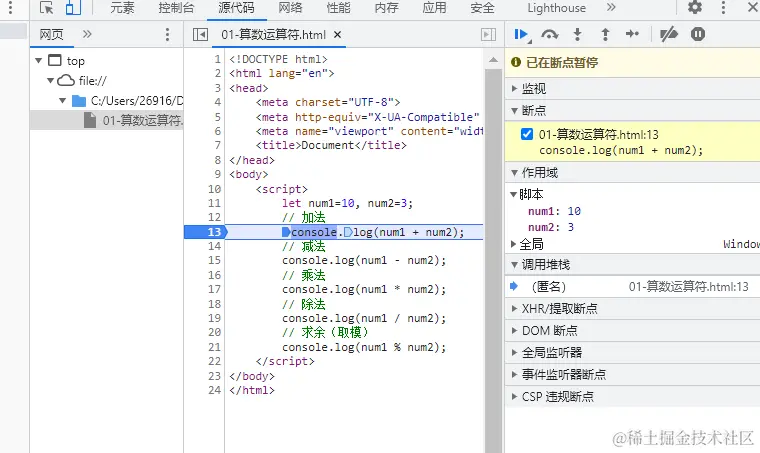The height and width of the screenshot is (453, 760).
Task: Hide the navigator sidebar toggle icon
Action: click(x=200, y=34)
